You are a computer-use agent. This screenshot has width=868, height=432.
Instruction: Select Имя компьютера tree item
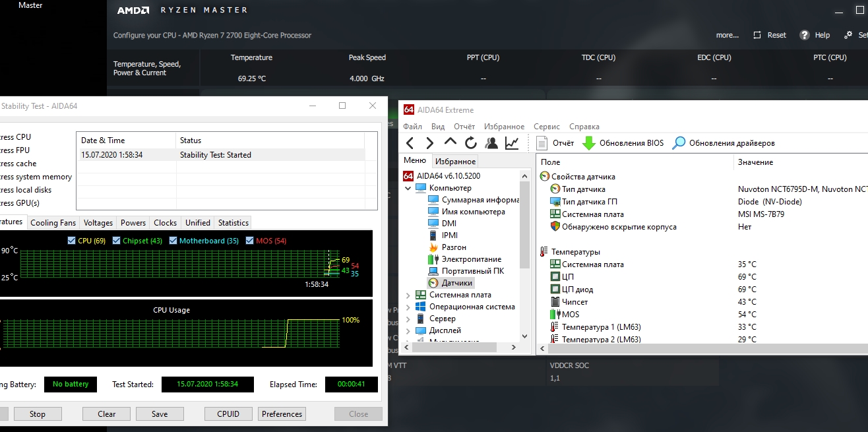click(x=466, y=212)
